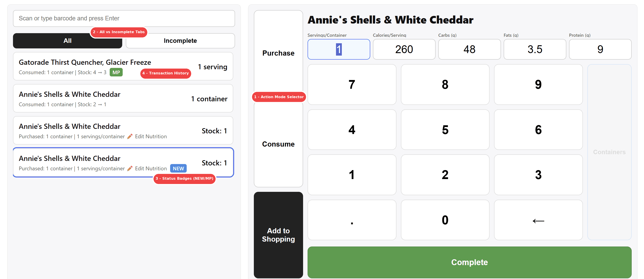This screenshot has height=279, width=644.
Task: Click the barcode scan input field
Action: click(124, 18)
